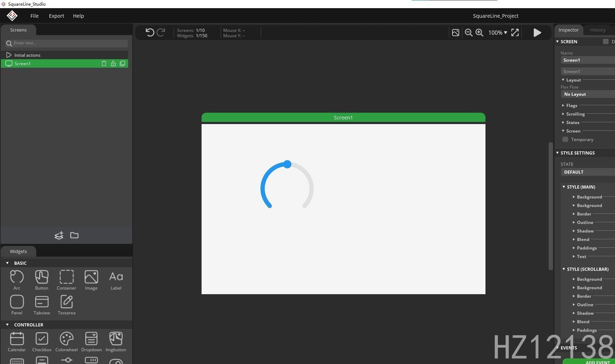Select the Image widget
The width and height of the screenshot is (615, 364).
pyautogui.click(x=91, y=280)
